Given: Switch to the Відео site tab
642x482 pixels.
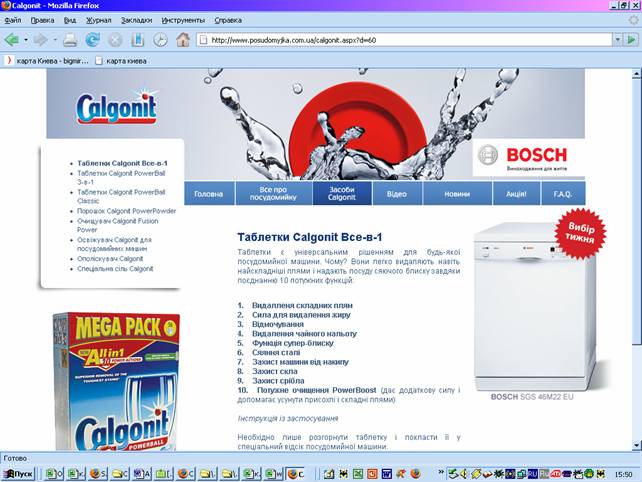Looking at the screenshot, I should 397,194.
